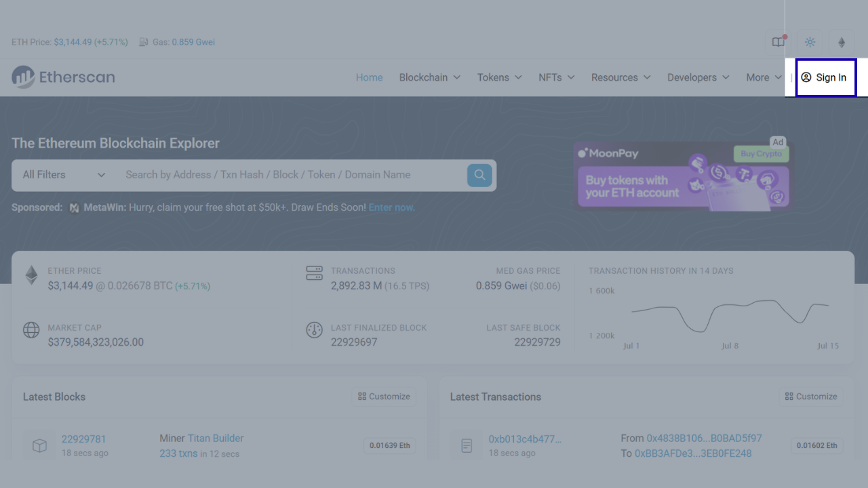Click the transaction document icon
Screen dimensions: 868x488
tap(467, 445)
